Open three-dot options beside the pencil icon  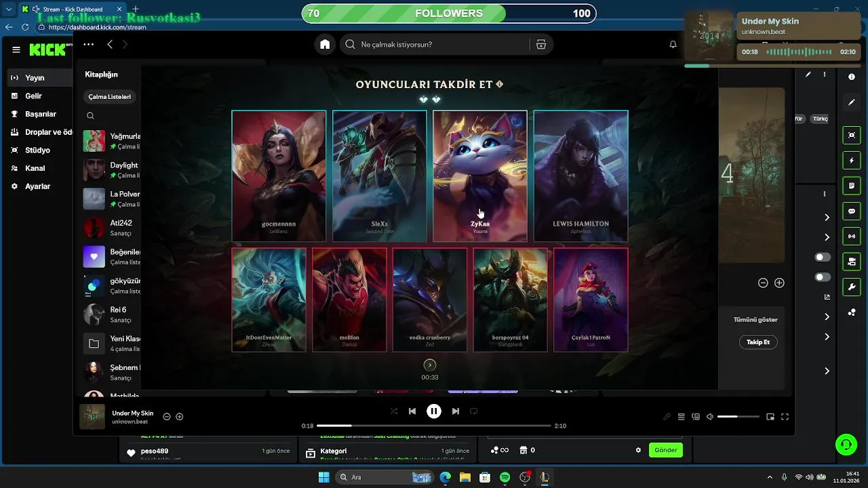pyautogui.click(x=825, y=75)
